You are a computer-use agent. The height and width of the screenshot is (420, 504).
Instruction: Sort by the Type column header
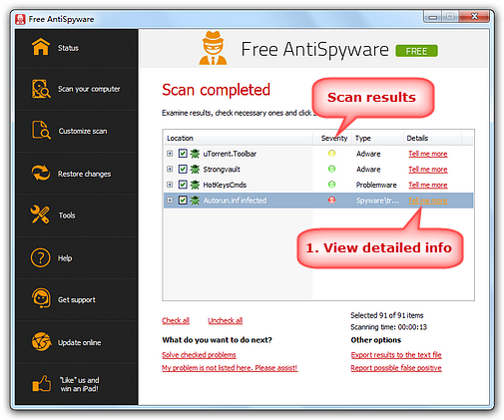(x=378, y=138)
